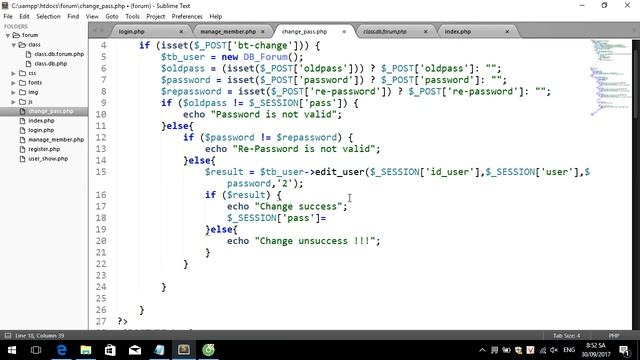Select change_pass.php in the sidebar
Image resolution: width=640 pixels, height=360 pixels.
(x=51, y=111)
